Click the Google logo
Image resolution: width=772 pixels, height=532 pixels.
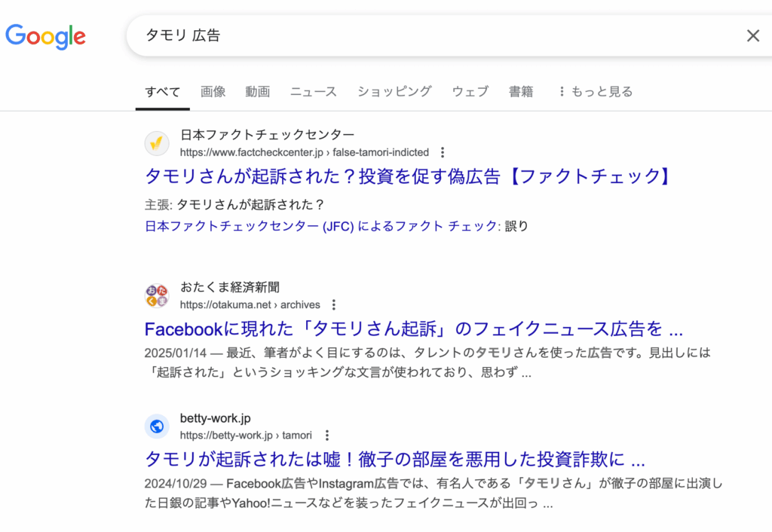(x=46, y=36)
